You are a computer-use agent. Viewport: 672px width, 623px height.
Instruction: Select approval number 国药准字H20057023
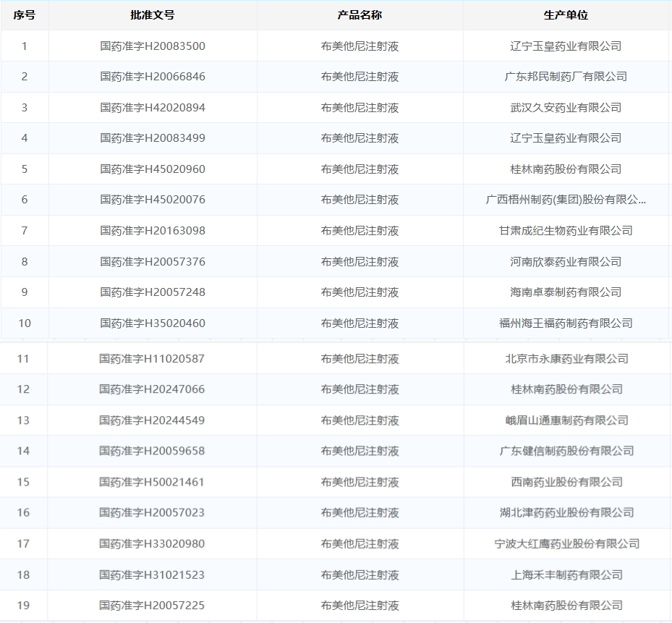click(152, 512)
